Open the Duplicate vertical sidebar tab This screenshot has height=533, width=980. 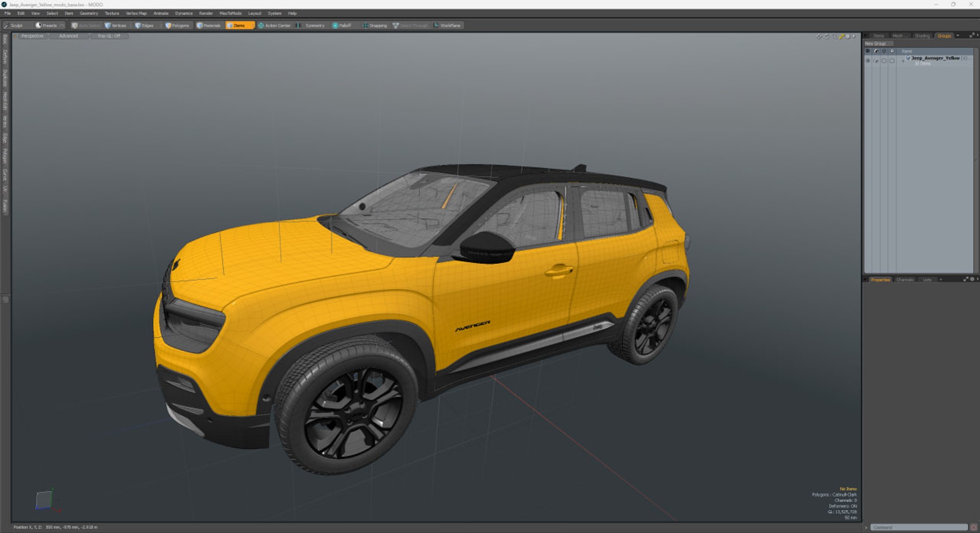point(5,78)
